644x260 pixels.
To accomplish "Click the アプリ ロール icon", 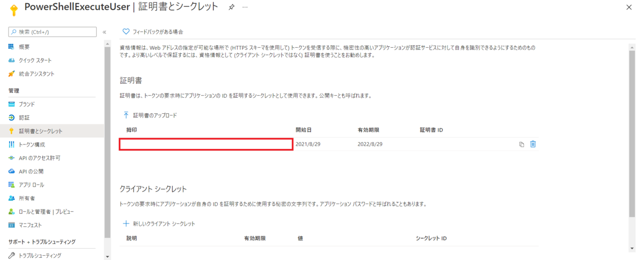I will pyautogui.click(x=11, y=185).
